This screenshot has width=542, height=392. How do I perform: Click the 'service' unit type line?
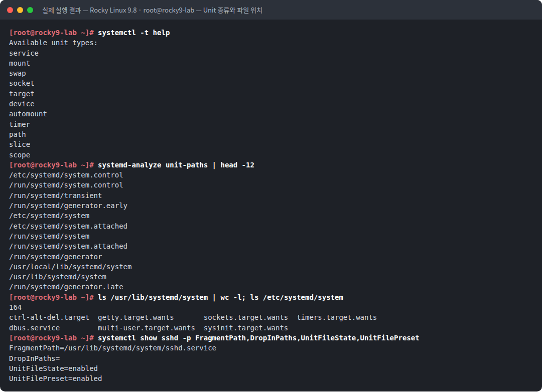24,53
